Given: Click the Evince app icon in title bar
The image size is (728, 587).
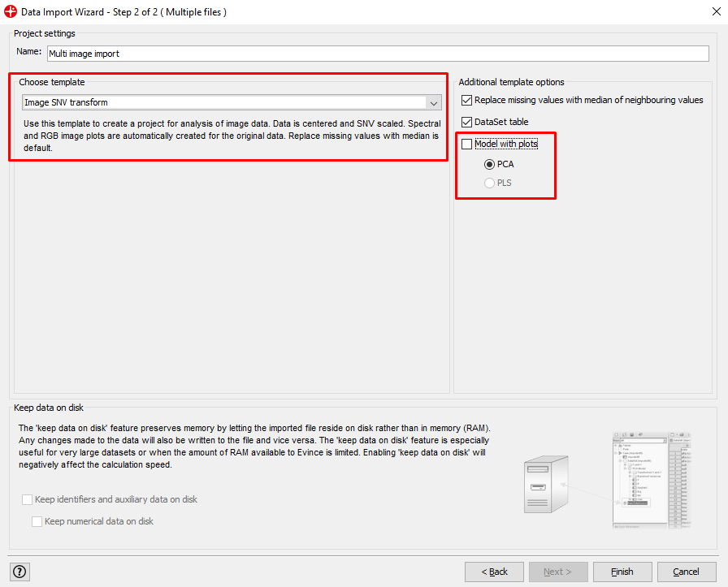Looking at the screenshot, I should 11,12.
